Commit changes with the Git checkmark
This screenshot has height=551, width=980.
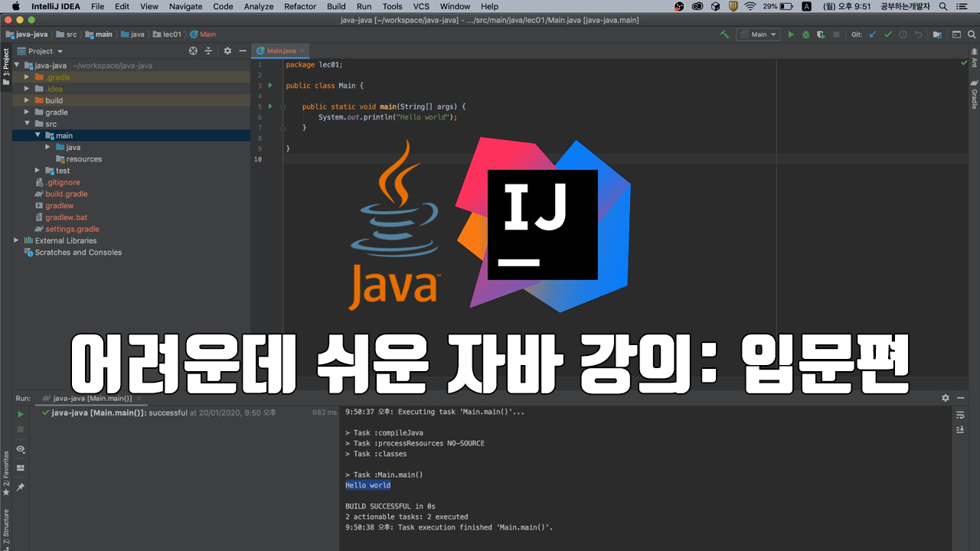[888, 34]
